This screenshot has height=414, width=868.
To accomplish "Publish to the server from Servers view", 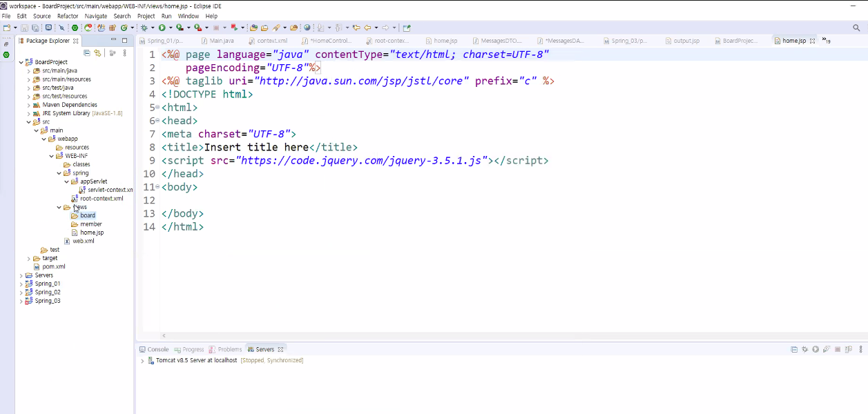I will tap(849, 350).
